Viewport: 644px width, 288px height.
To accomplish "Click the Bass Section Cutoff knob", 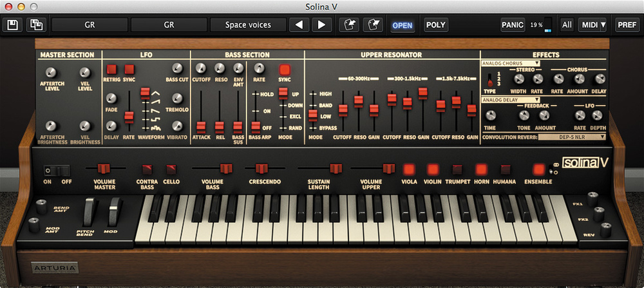I will pos(200,68).
